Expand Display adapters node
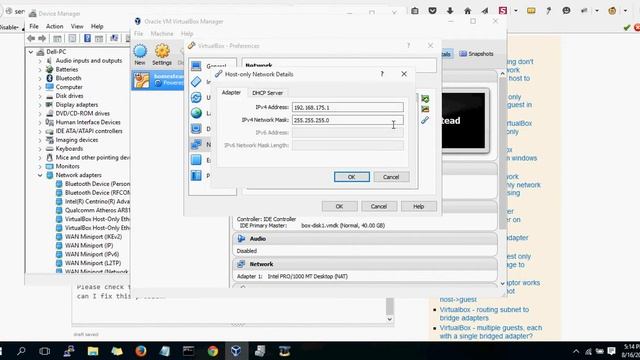The image size is (640, 360). pyautogui.click(x=40, y=105)
